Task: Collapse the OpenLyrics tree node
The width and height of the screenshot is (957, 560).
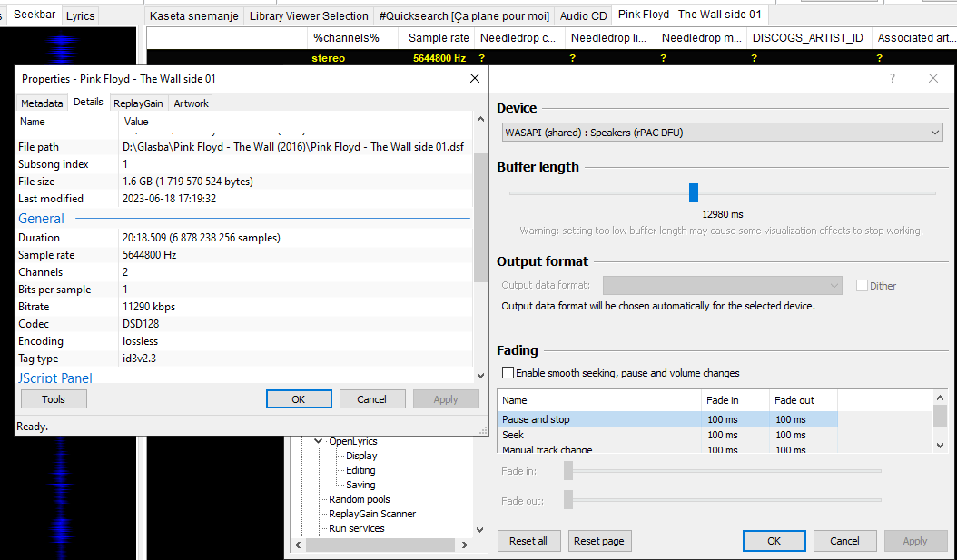Action: (x=318, y=441)
